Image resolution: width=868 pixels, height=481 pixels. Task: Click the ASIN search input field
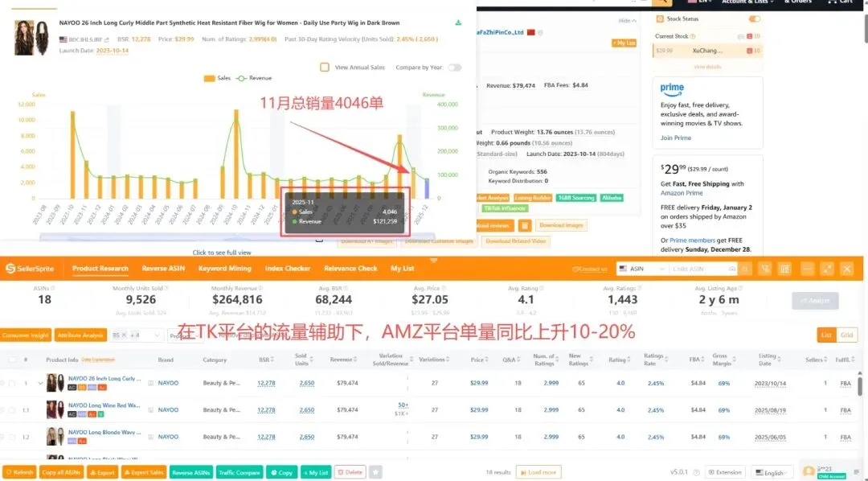click(698, 269)
